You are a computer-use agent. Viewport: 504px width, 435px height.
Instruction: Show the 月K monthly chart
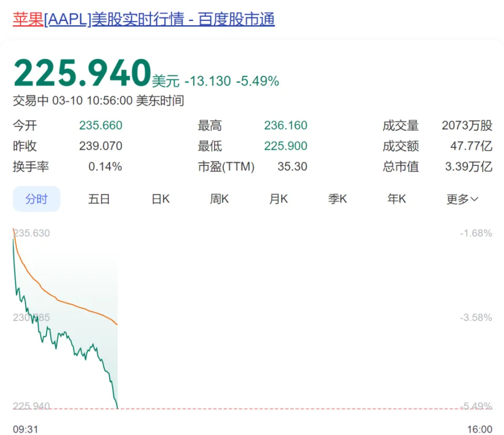[x=278, y=199]
